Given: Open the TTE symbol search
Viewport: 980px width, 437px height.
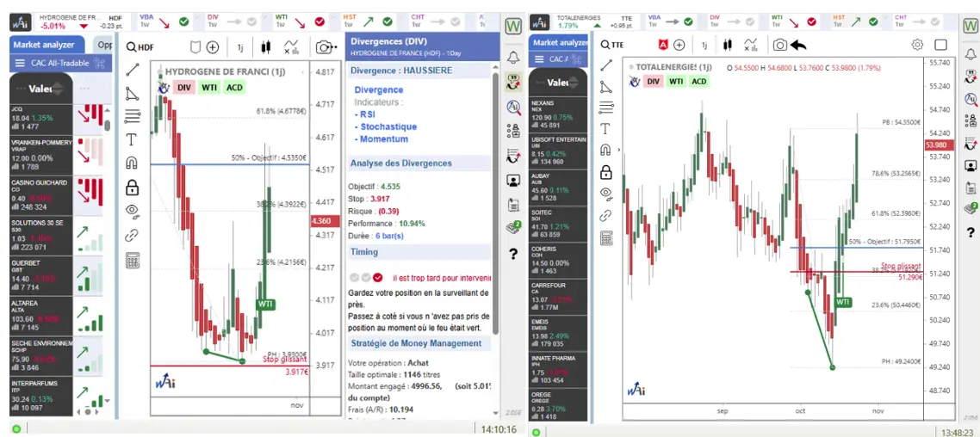Looking at the screenshot, I should pyautogui.click(x=612, y=45).
